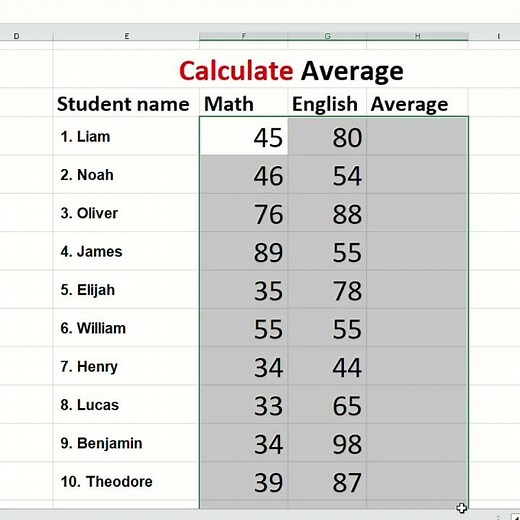This screenshot has height=520, width=520.
Task: Select the name cell 10. Theodore
Action: tap(126, 481)
